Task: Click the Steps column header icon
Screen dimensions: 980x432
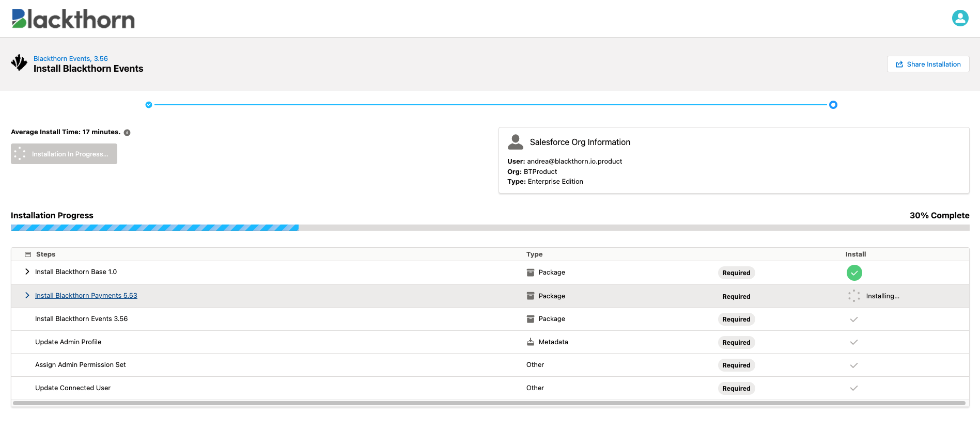Action: (x=28, y=254)
